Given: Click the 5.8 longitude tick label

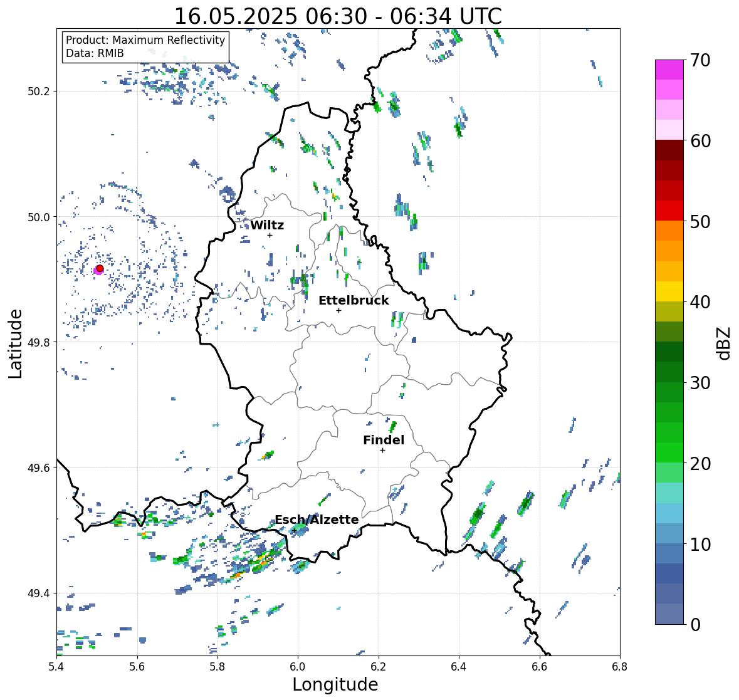Looking at the screenshot, I should pyautogui.click(x=218, y=667).
